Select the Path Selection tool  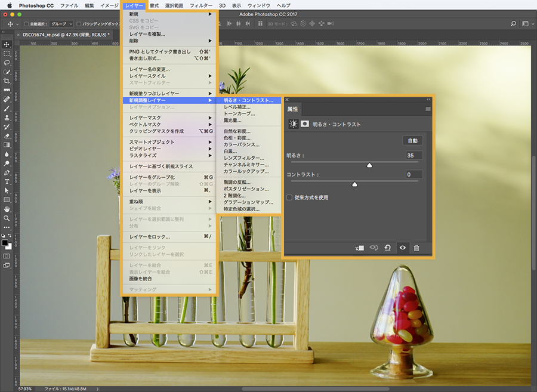tap(7, 191)
